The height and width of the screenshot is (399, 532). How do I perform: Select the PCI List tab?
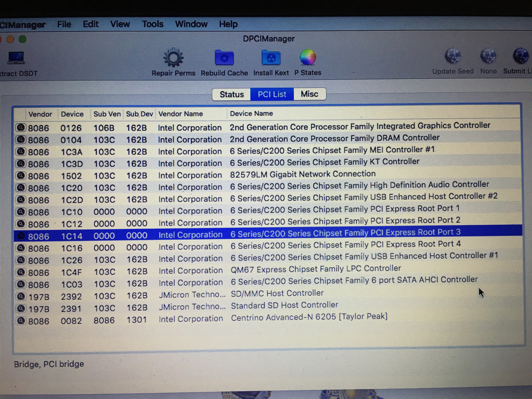[x=272, y=94]
